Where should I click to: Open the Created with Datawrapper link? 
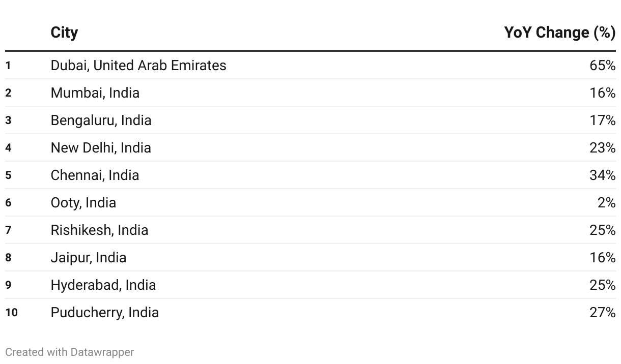click(70, 352)
